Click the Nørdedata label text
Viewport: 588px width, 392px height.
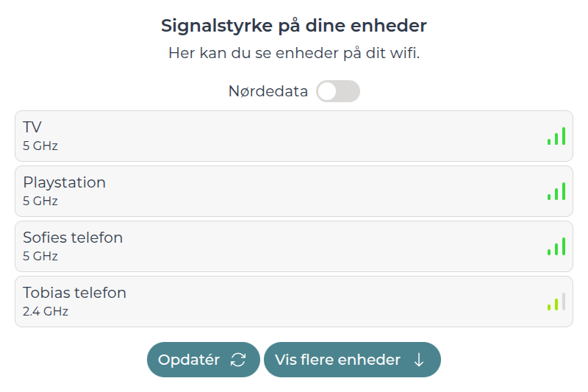pyautogui.click(x=268, y=91)
